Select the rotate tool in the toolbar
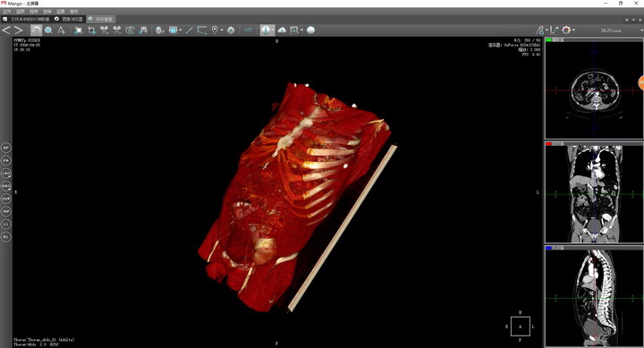 pyautogui.click(x=36, y=30)
